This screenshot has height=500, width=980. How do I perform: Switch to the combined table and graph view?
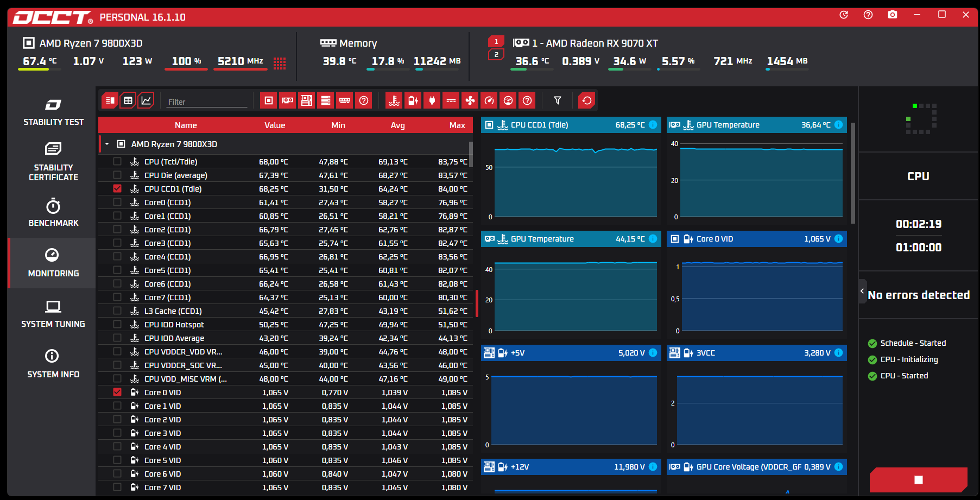coord(110,100)
